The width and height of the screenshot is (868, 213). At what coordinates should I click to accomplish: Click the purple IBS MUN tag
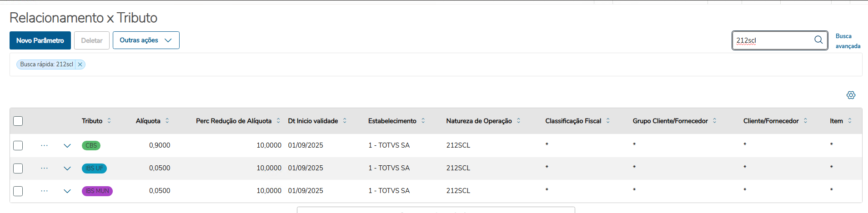point(97,191)
